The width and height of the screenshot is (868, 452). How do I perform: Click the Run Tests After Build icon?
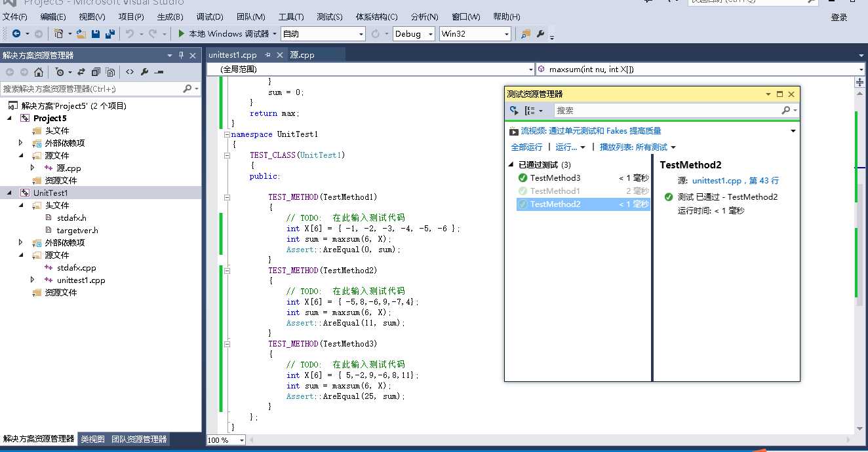pos(515,111)
